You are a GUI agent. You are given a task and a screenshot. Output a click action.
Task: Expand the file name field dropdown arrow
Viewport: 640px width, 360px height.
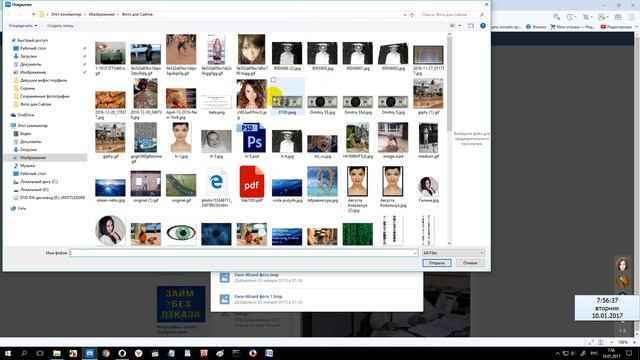(415, 253)
